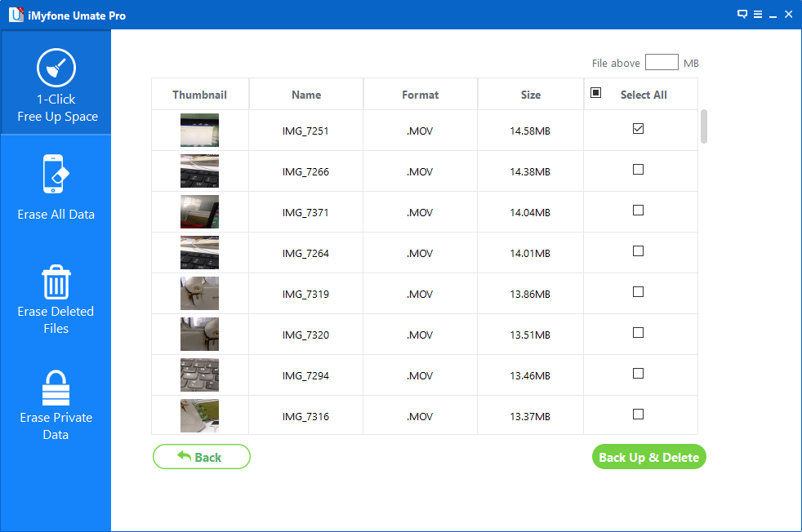Click the feedback chat icon in the title bar
Viewport: 802px width, 532px height.
[x=742, y=15]
